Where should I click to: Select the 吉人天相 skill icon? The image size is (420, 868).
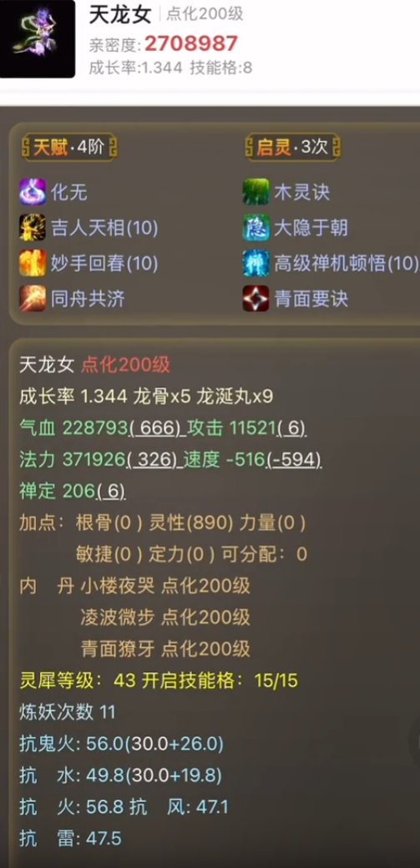pos(33,228)
